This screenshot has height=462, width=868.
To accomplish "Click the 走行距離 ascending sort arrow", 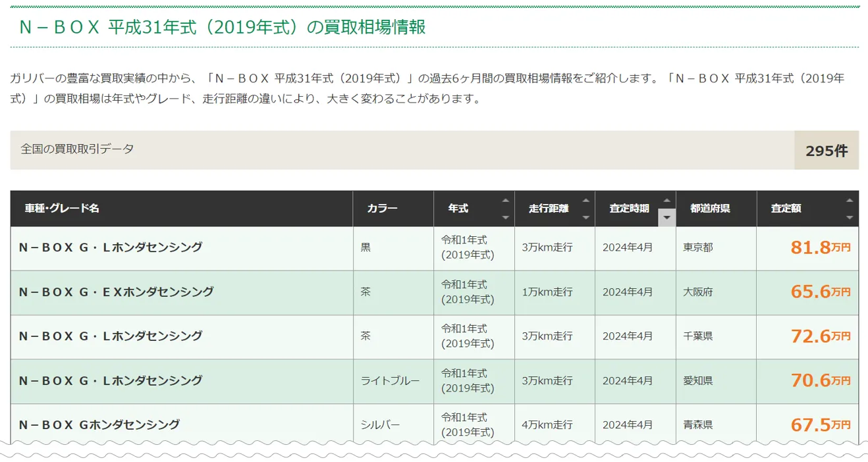I will coord(585,201).
